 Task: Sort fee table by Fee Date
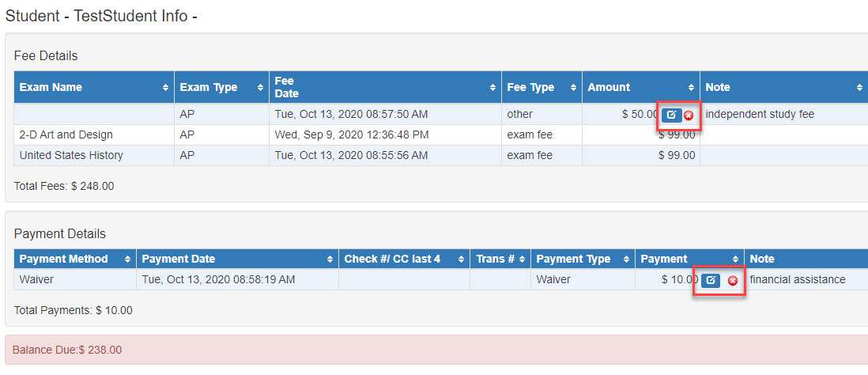click(385, 87)
